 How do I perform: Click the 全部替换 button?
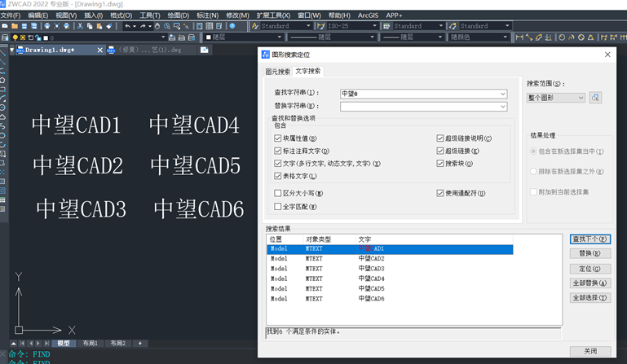point(589,283)
